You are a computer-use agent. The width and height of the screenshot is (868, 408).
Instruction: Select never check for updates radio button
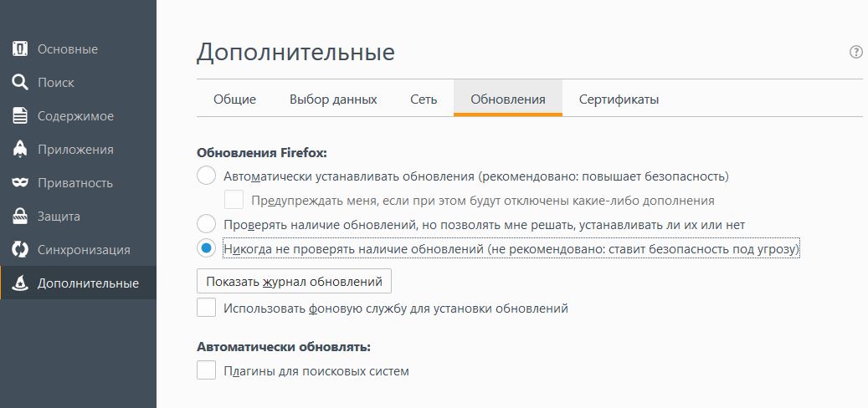click(206, 248)
